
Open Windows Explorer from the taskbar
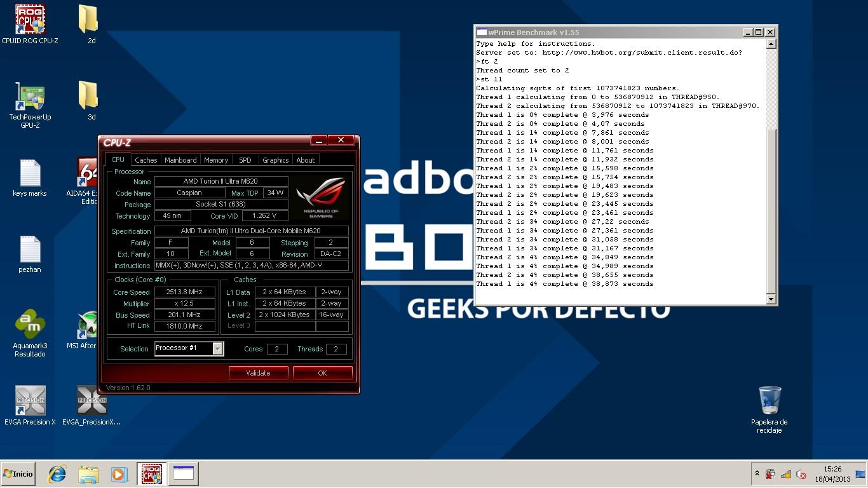(88, 474)
